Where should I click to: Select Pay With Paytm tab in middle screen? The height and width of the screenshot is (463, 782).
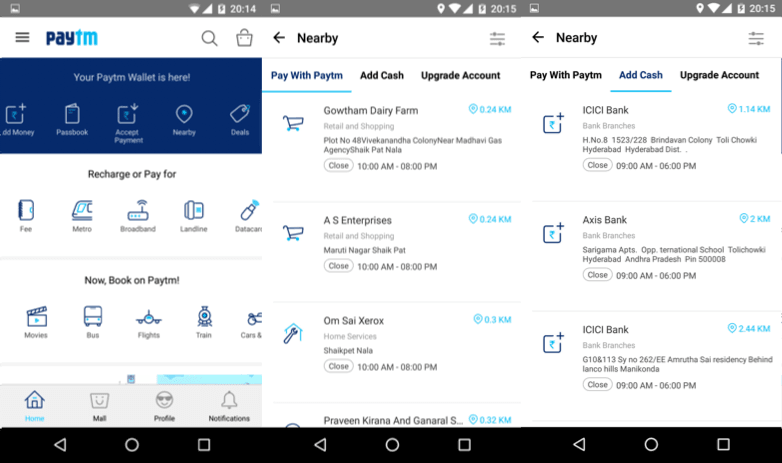pos(307,75)
